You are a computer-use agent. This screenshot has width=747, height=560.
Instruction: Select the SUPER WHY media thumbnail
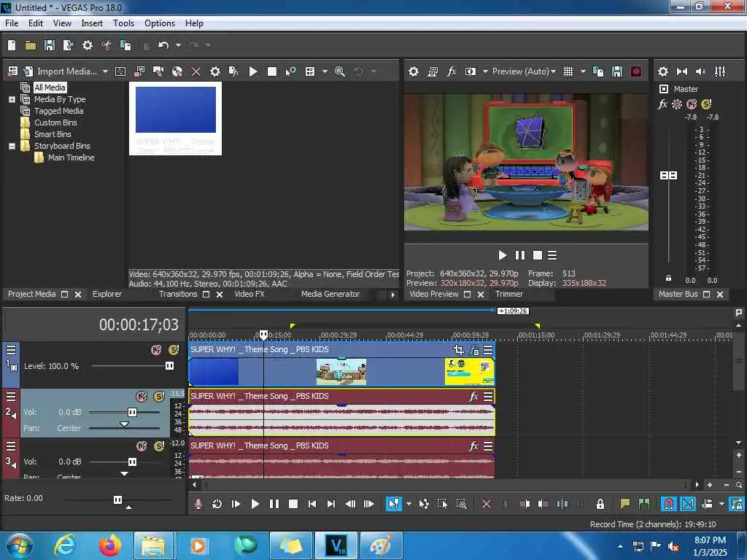tap(175, 119)
